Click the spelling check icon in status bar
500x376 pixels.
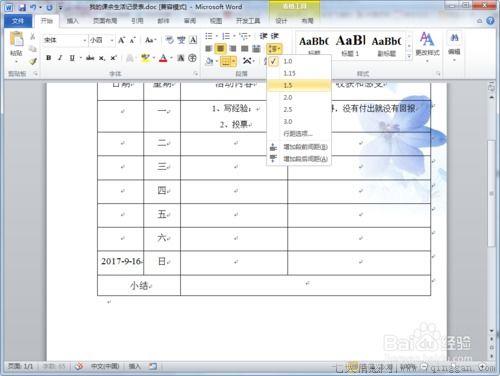79,366
